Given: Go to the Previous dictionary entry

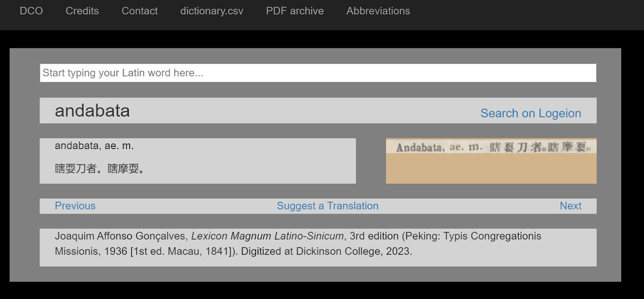Looking at the screenshot, I should tap(75, 206).
